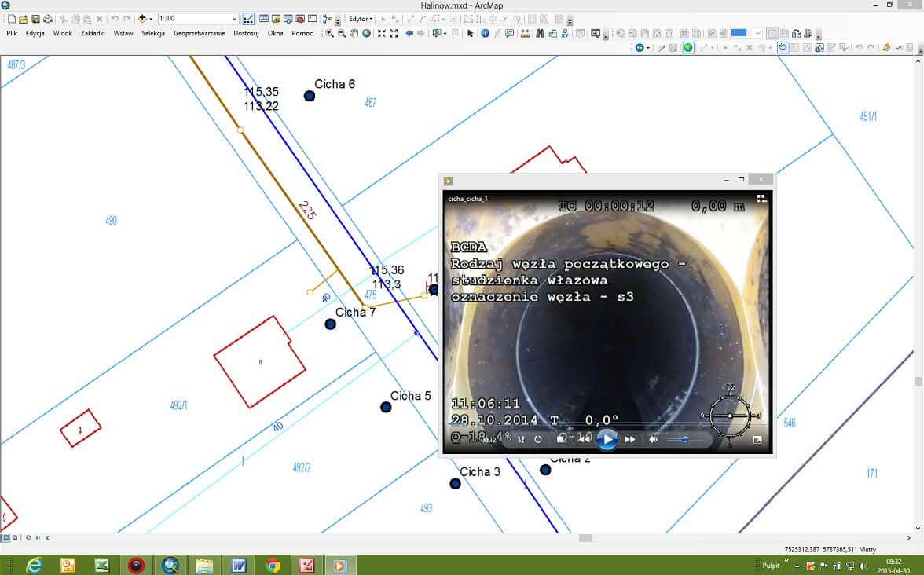924x575 pixels.
Task: Open the Catalog window
Action: [x=276, y=19]
